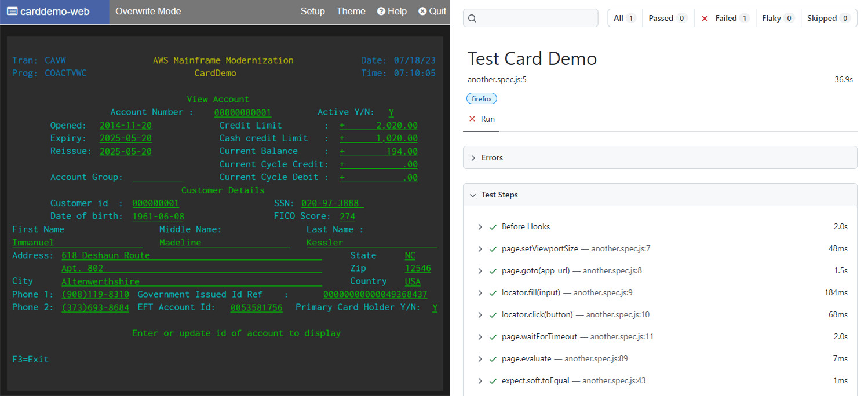
Task: Show All tests filter
Action: coord(625,19)
